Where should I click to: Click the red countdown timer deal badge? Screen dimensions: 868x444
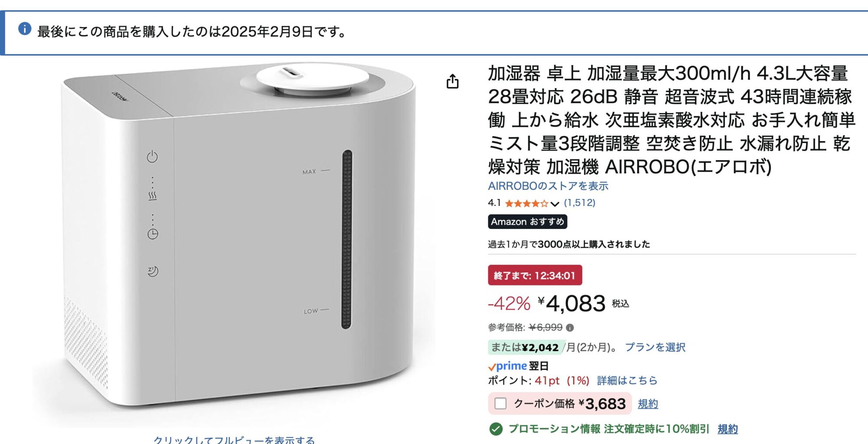(535, 275)
